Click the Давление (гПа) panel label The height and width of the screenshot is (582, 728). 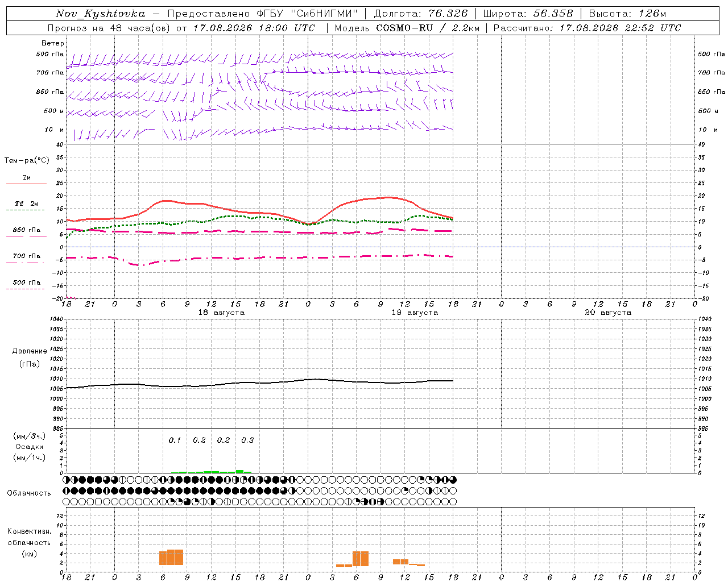(30, 357)
